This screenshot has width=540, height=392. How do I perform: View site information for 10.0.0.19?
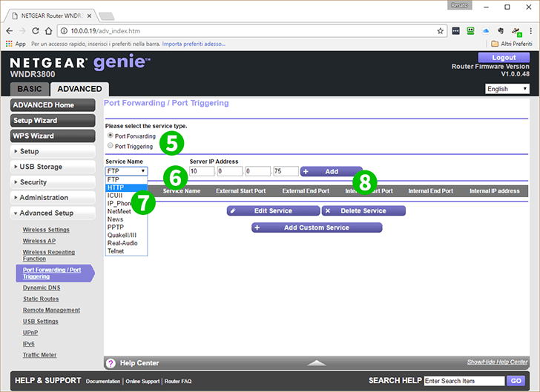[64, 31]
